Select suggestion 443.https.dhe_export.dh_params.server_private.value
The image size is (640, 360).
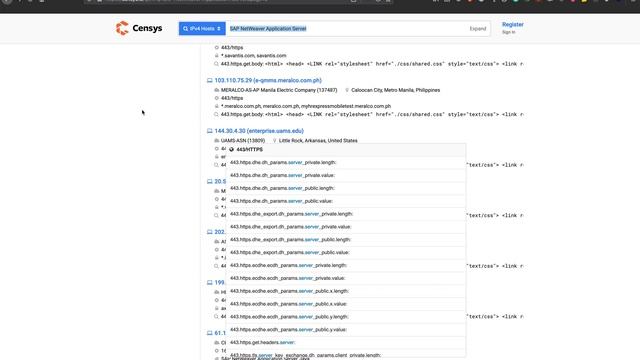pos(346,227)
